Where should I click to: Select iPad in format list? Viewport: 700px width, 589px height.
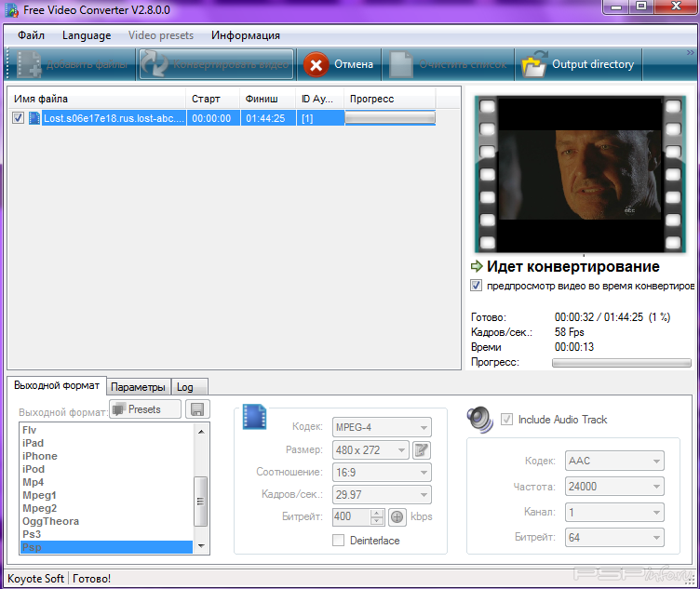click(33, 443)
